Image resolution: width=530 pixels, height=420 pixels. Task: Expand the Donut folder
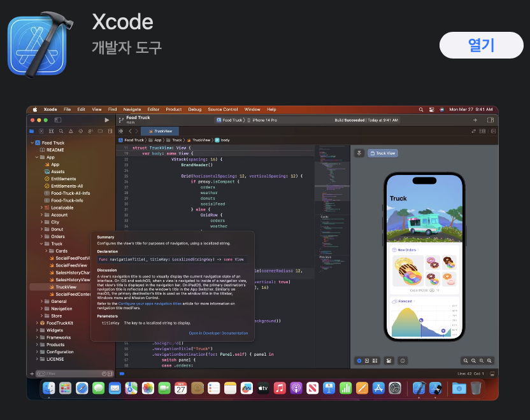click(41, 229)
